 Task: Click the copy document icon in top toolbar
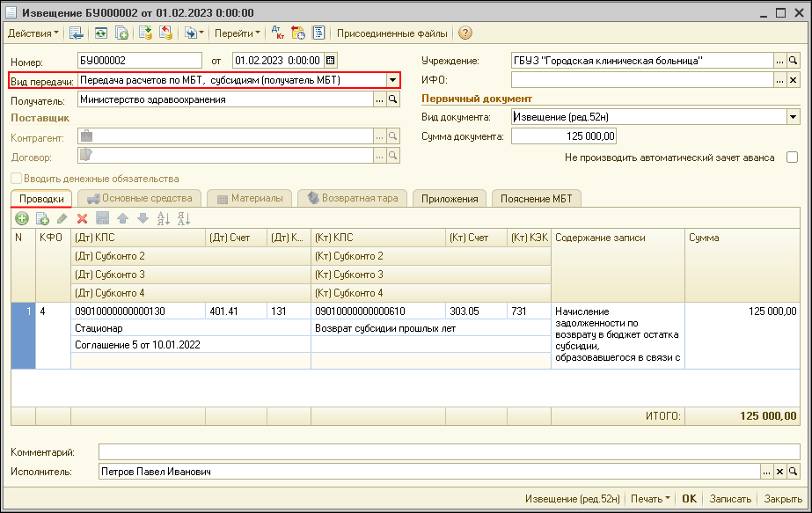coord(121,33)
